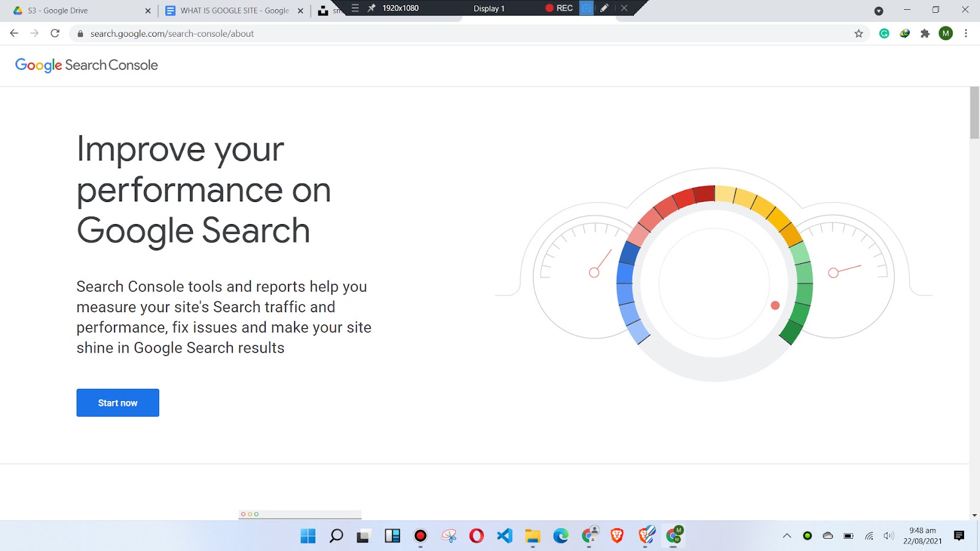Open the Widgets panel on the taskbar

pyautogui.click(x=393, y=536)
